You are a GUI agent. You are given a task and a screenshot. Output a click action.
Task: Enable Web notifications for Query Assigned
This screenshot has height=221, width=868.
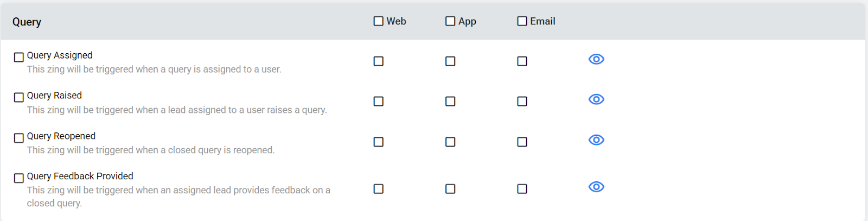tap(379, 61)
